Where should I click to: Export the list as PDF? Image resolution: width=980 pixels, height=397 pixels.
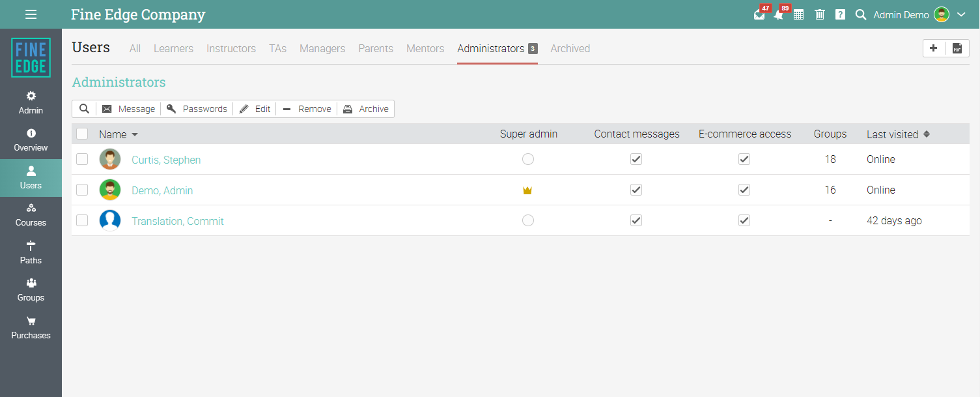pos(957,48)
